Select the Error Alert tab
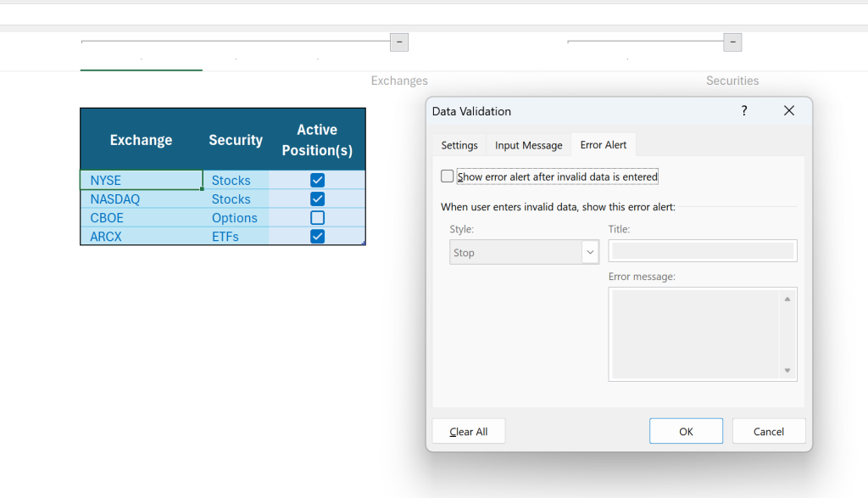Screen dimensions: 868x498 click(604, 144)
